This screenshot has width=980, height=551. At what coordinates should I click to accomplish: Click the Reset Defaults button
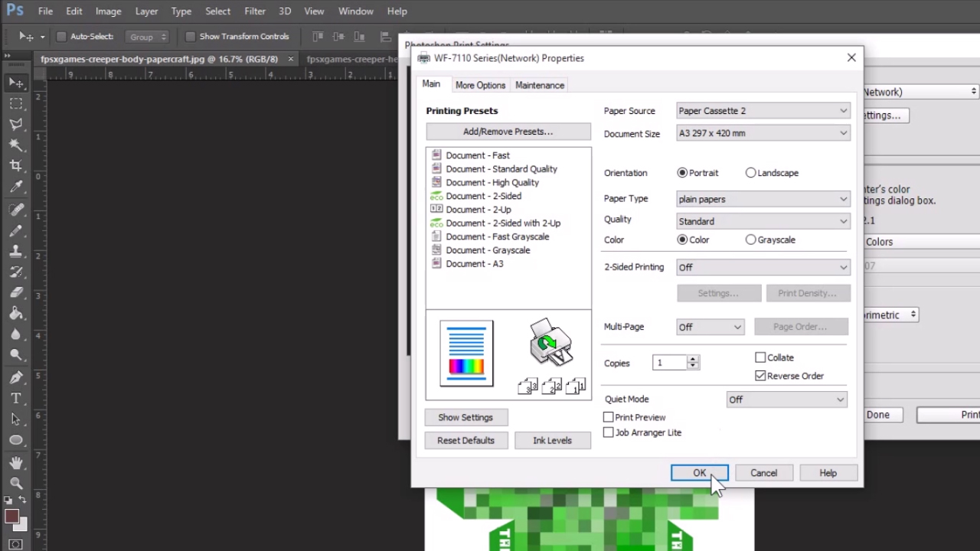click(x=465, y=440)
